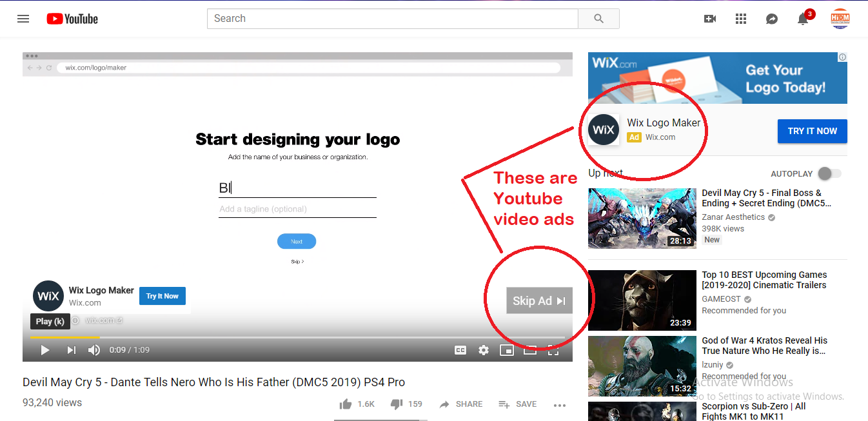
Task: Click the wix.com link beside ad info
Action: click(x=103, y=320)
